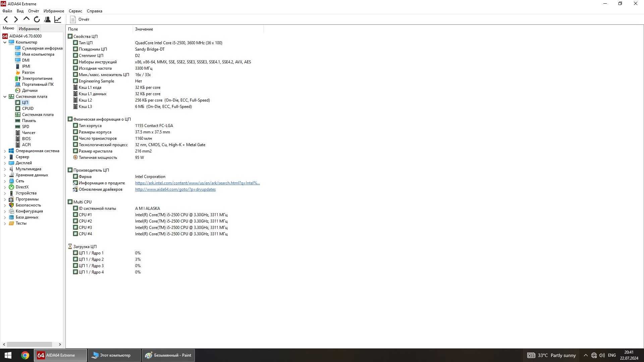Click the Windows Start button
Image resolution: width=644 pixels, height=362 pixels.
tap(8, 355)
